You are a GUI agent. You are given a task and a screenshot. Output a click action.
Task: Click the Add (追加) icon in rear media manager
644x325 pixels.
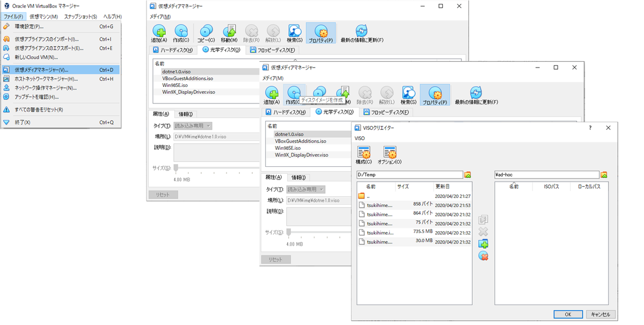click(x=159, y=32)
